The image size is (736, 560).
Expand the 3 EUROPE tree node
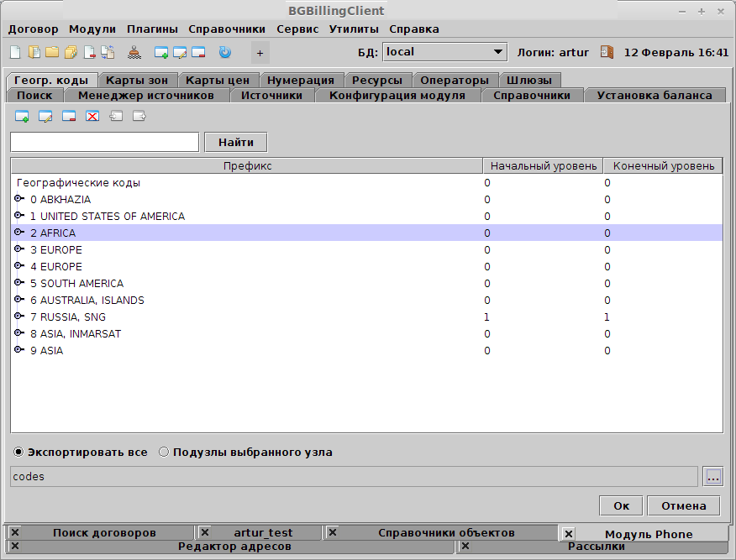coord(18,249)
